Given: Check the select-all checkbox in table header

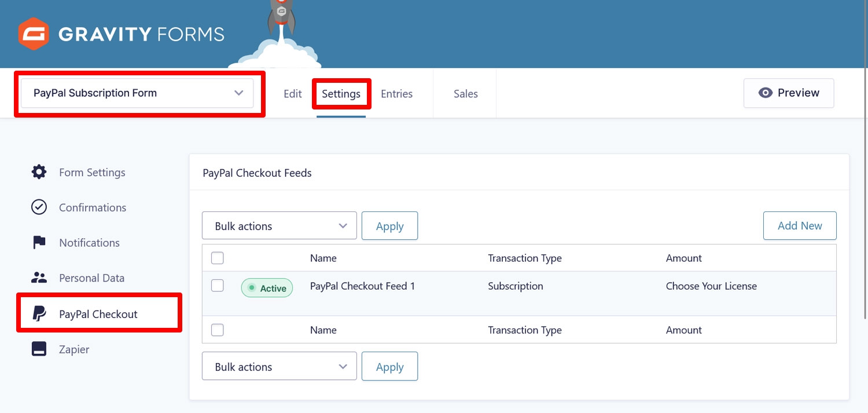Looking at the screenshot, I should pyautogui.click(x=218, y=258).
